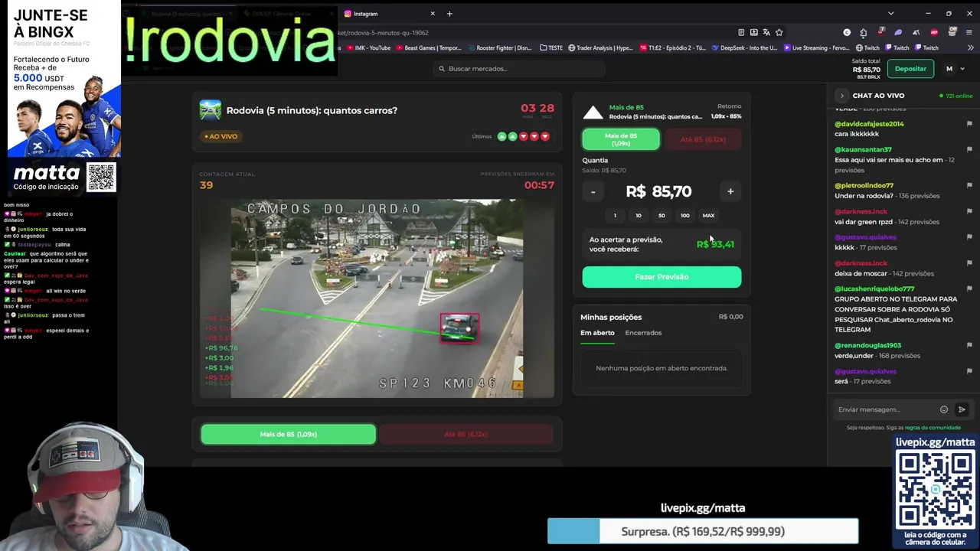Open the emoji picker in chat
Screen dimensions: 980x551
coord(944,409)
